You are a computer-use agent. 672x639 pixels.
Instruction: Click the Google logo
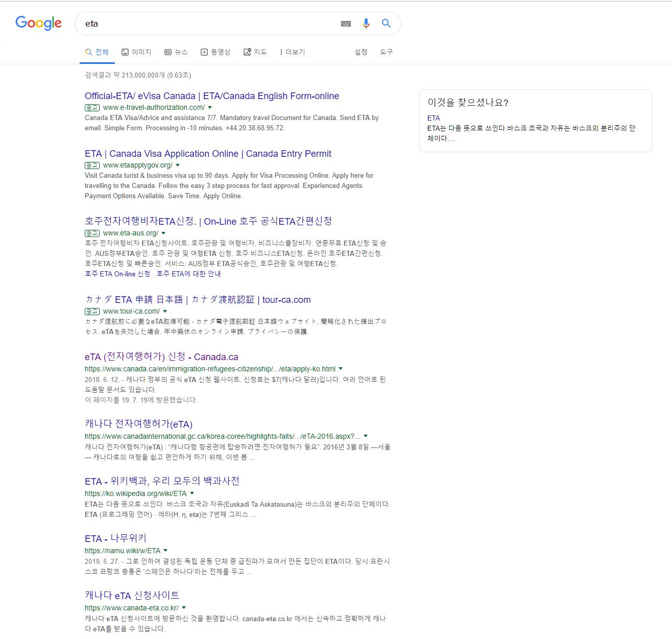click(38, 23)
